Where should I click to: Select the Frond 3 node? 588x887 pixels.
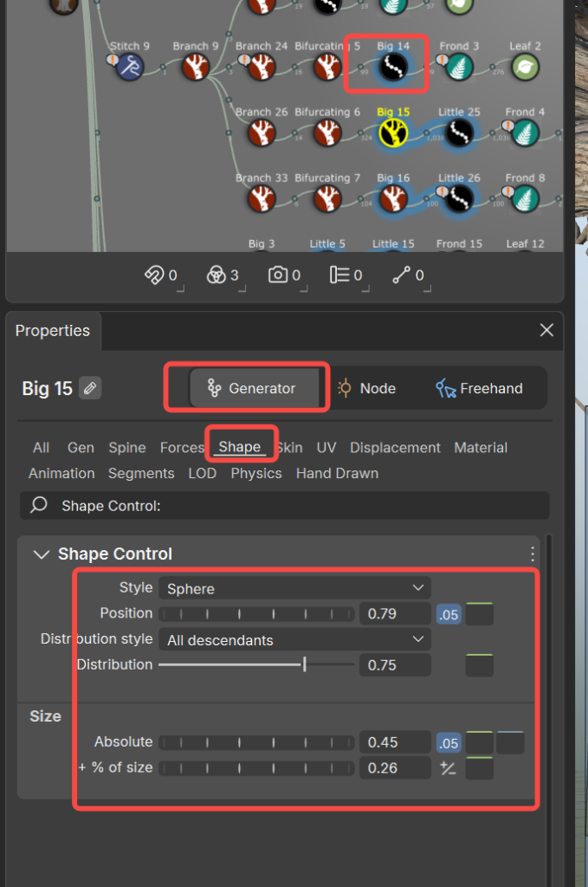(x=459, y=67)
